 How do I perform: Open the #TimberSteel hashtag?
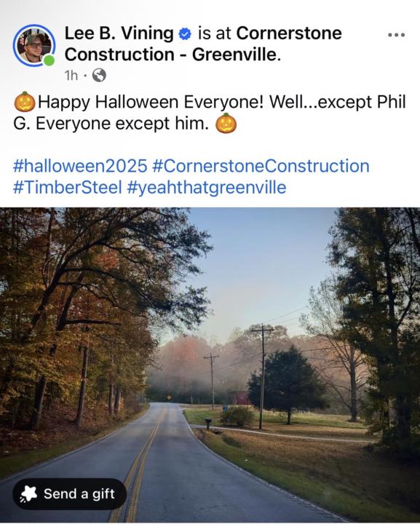pyautogui.click(x=68, y=188)
